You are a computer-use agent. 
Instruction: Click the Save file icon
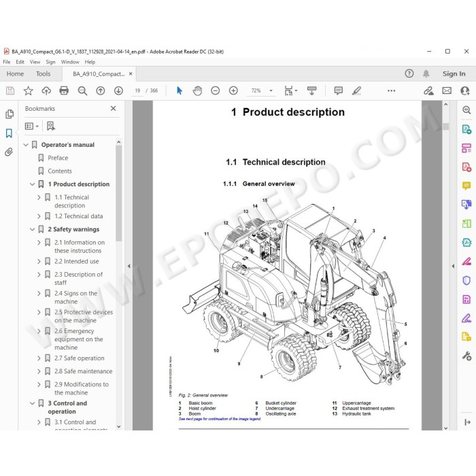tap(10, 90)
